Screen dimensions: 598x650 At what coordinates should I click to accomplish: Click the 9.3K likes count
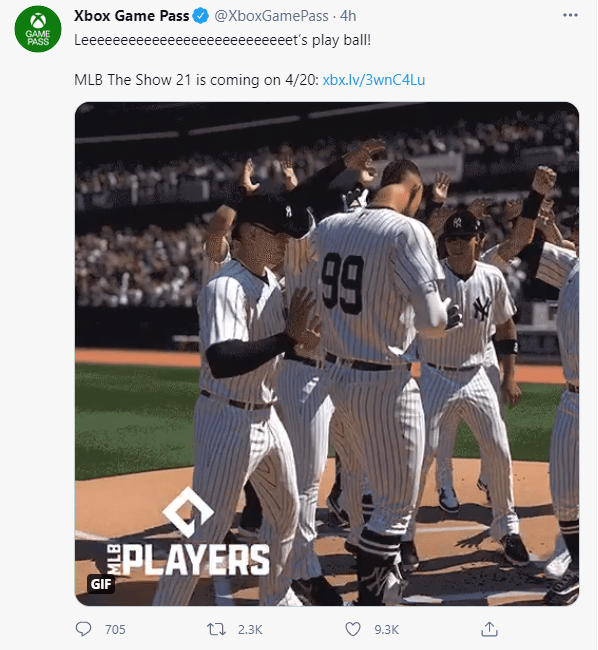point(386,630)
